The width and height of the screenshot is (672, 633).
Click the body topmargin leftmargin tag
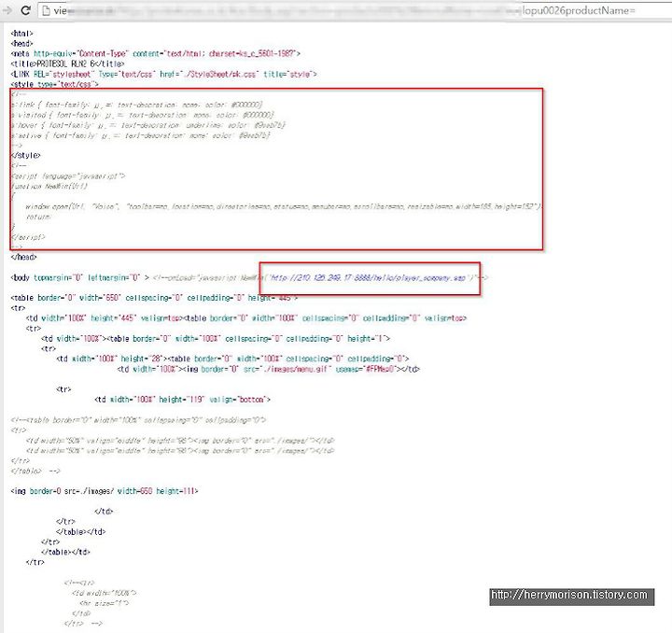coord(80,277)
